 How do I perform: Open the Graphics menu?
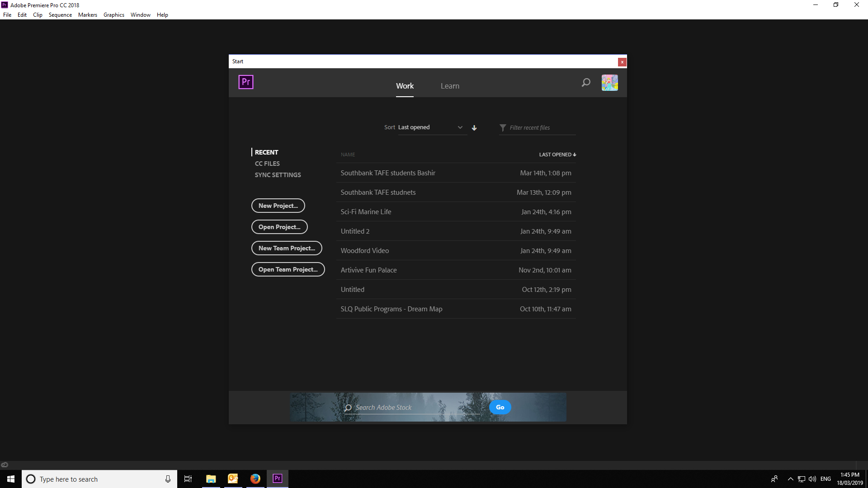[x=113, y=15]
